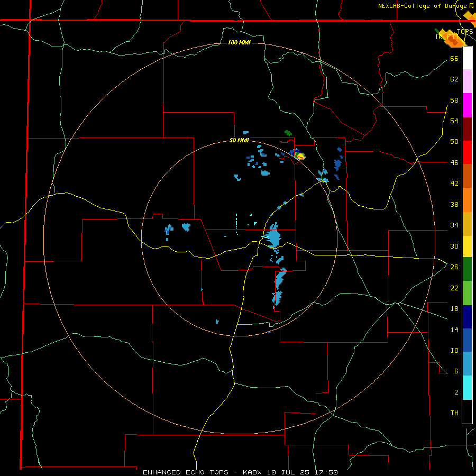Image resolution: width=476 pixels, height=476 pixels.
Task: Click the medium blue 10-14 scale segment
Action: (x=467, y=340)
